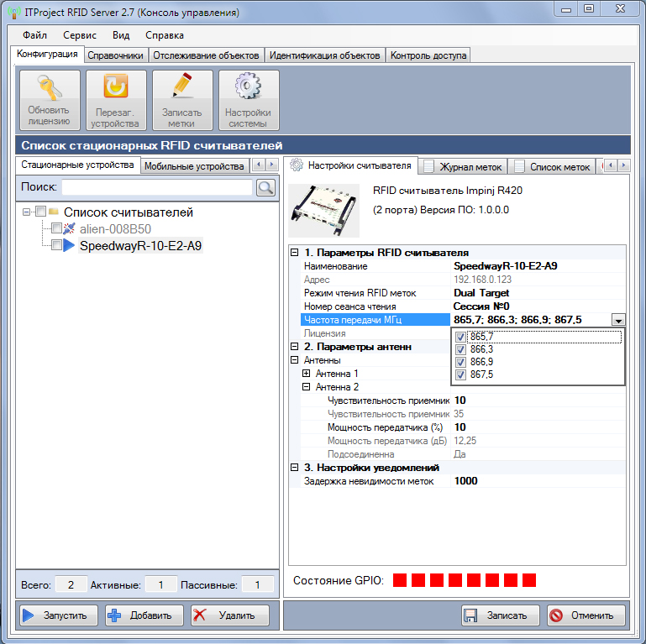Click the first red GPIO state indicator

click(x=400, y=580)
